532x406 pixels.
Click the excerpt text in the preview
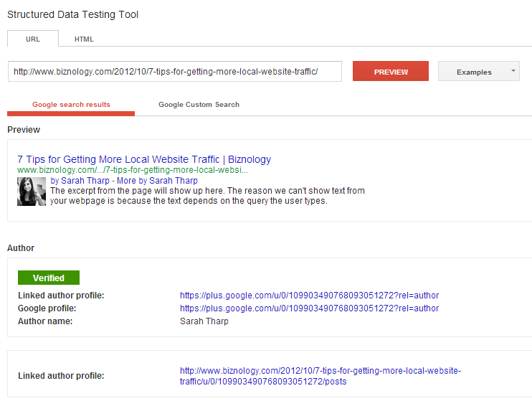pos(207,196)
